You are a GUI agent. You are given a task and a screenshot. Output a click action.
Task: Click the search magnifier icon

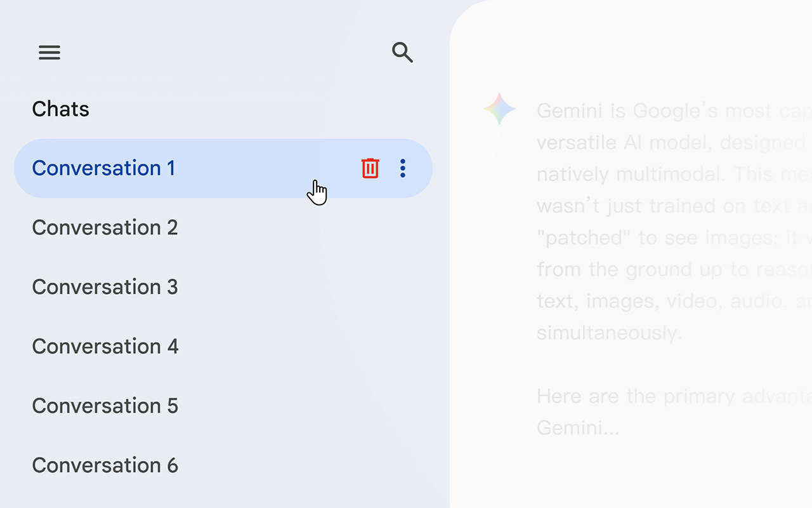[x=402, y=52]
